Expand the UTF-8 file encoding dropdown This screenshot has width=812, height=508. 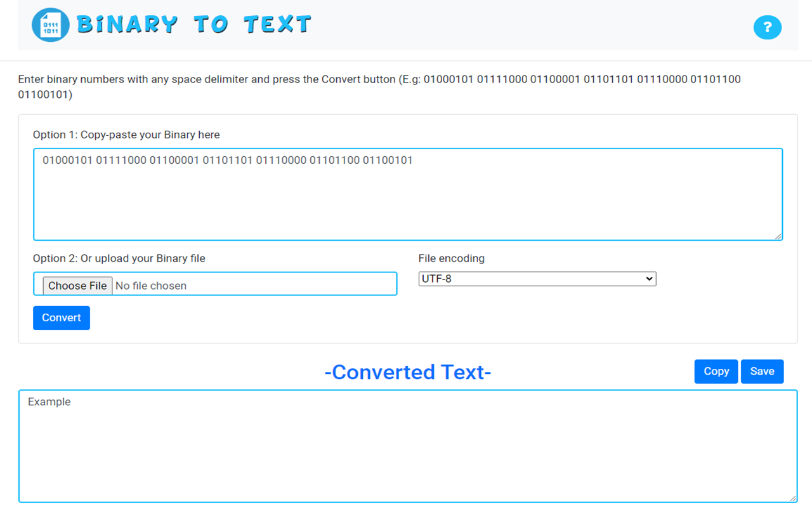click(537, 279)
